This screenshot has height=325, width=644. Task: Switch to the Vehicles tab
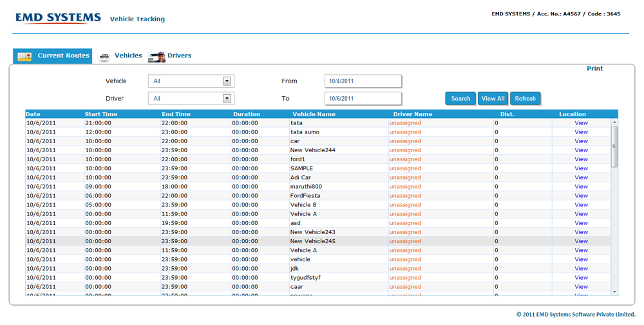pos(128,56)
